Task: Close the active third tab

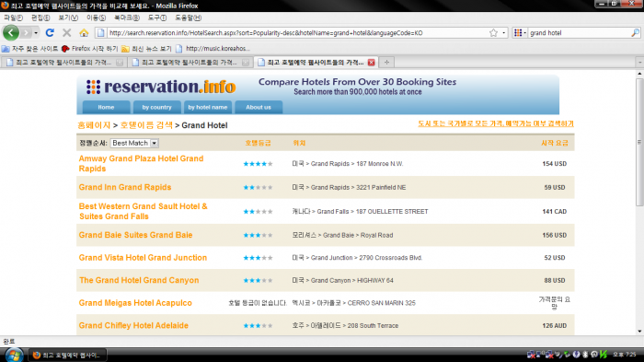Action: pyautogui.click(x=372, y=62)
